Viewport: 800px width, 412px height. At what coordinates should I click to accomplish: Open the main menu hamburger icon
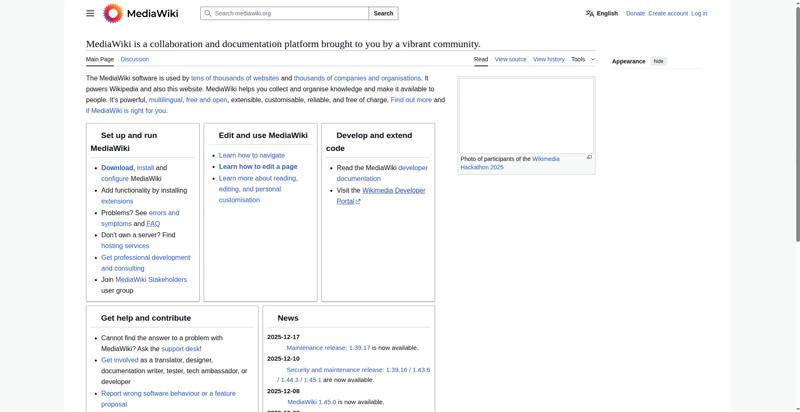click(90, 13)
